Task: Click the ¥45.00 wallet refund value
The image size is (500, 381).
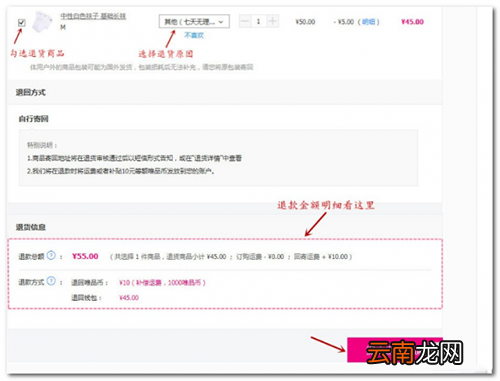Action: click(x=129, y=298)
